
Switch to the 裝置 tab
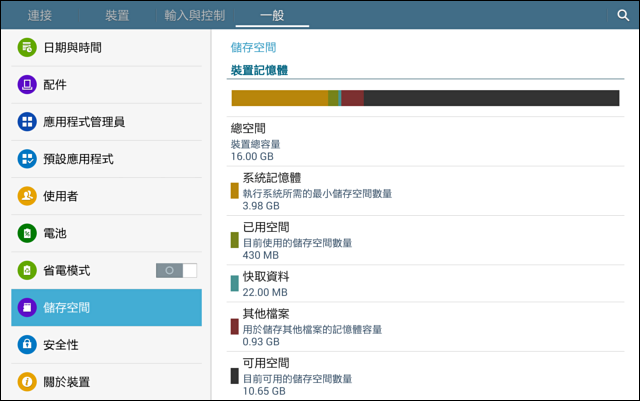point(117,16)
